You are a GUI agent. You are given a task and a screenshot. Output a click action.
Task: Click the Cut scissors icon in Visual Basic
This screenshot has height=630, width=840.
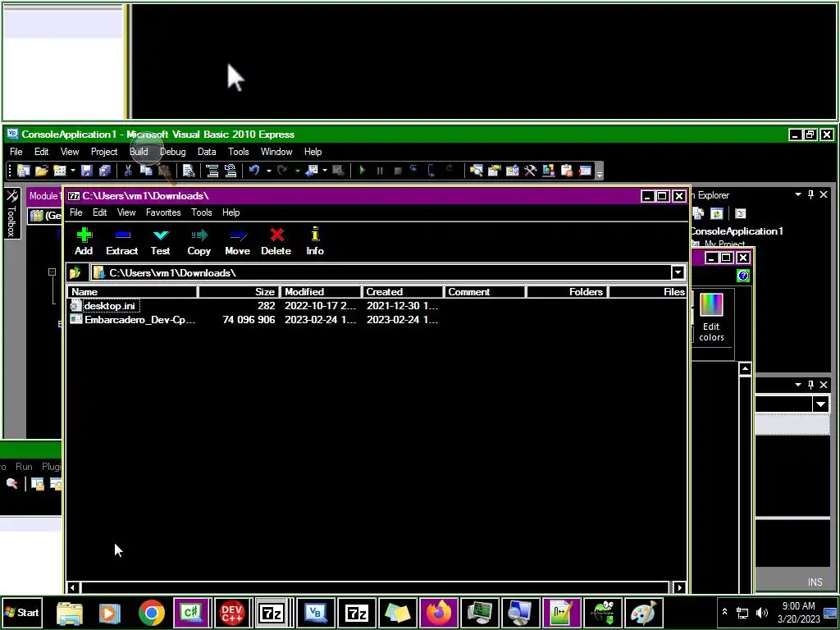click(x=128, y=171)
